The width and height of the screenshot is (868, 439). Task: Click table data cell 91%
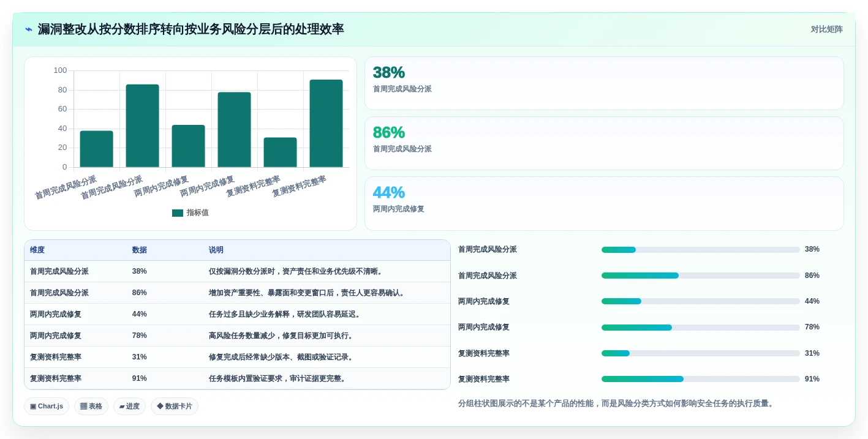click(140, 379)
